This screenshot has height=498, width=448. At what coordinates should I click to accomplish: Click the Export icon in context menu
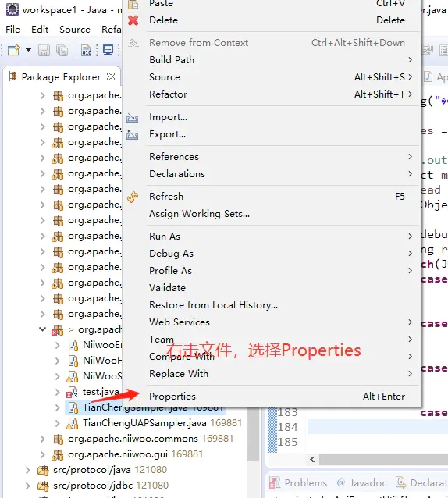pos(133,135)
